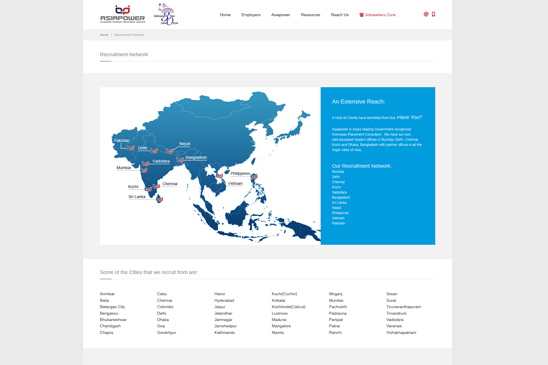
Task: Click Colombo in the cities list
Action: point(165,307)
